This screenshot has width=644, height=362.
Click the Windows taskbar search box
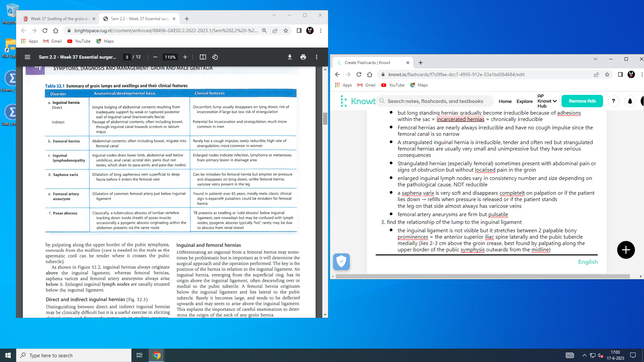coord(74,355)
